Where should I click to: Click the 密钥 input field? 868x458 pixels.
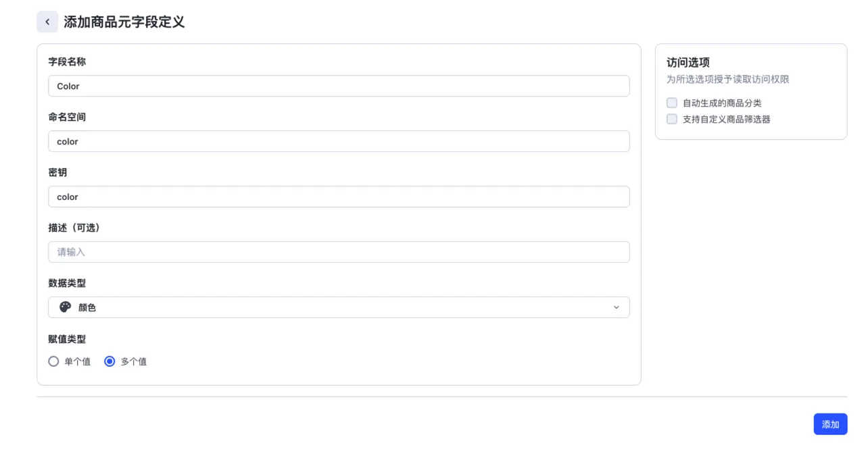338,197
